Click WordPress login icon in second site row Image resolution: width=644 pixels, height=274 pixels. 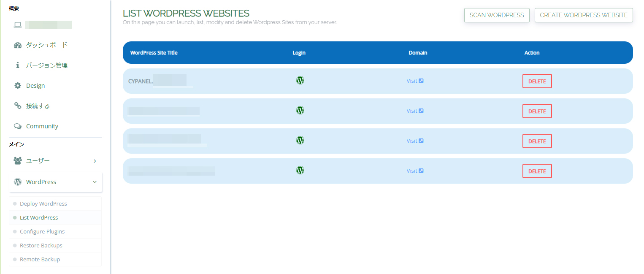tap(300, 110)
